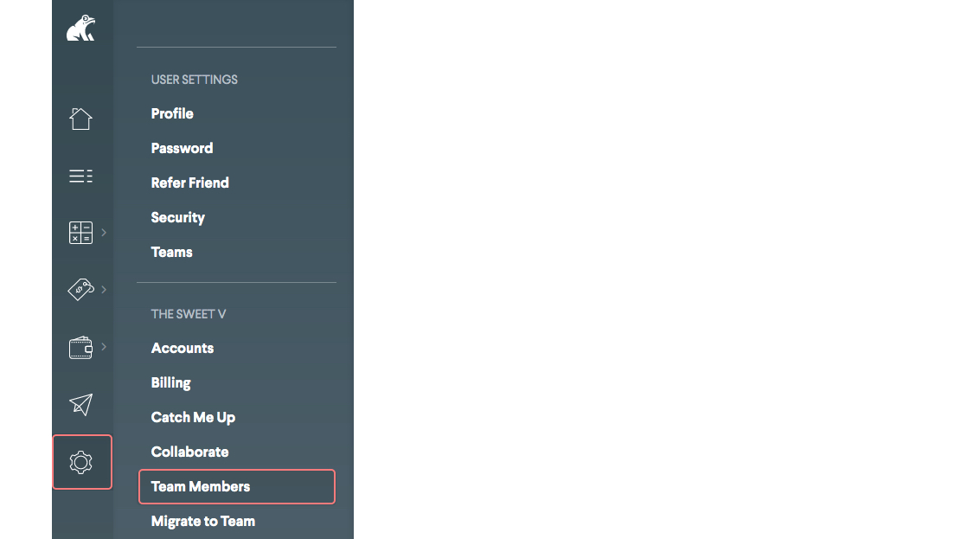Open the list menu icon
This screenshot has height=539, width=980.
click(80, 176)
